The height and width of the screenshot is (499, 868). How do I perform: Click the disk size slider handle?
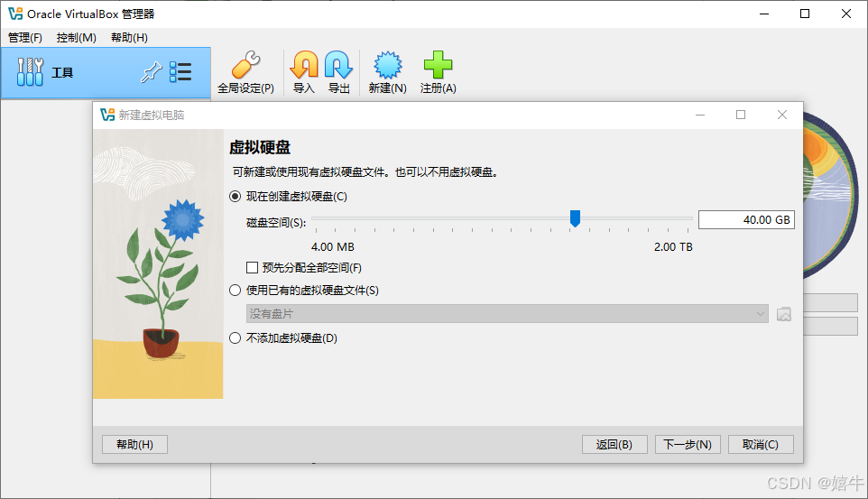point(575,218)
